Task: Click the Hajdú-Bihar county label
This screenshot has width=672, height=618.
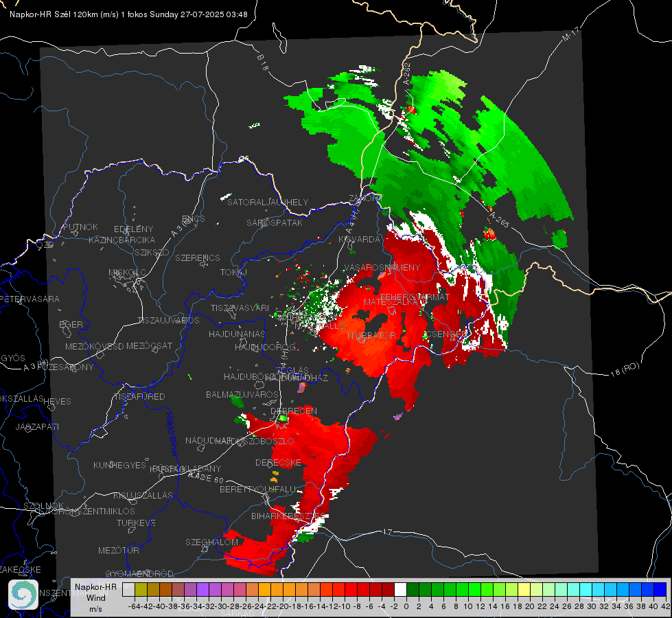Action: point(172,435)
